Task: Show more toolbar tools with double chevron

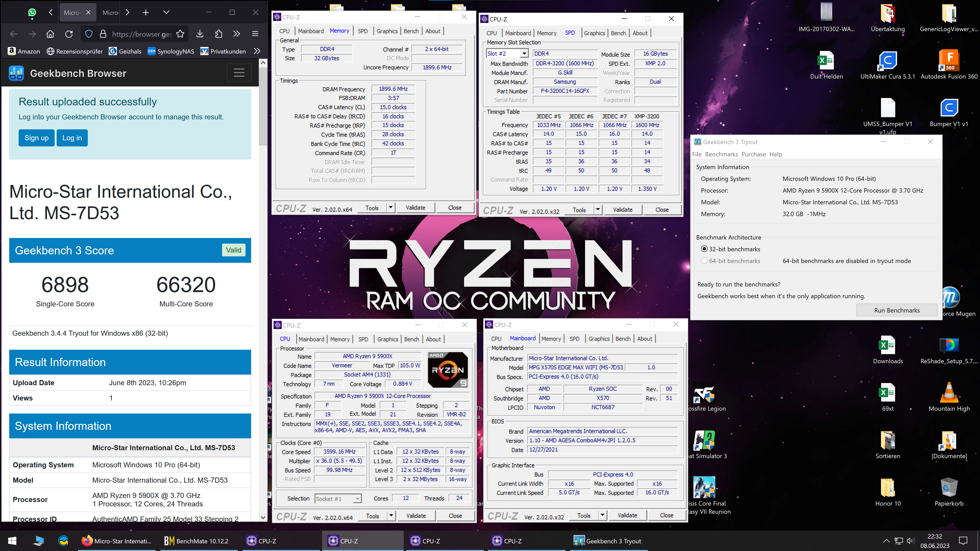Action: [x=237, y=34]
